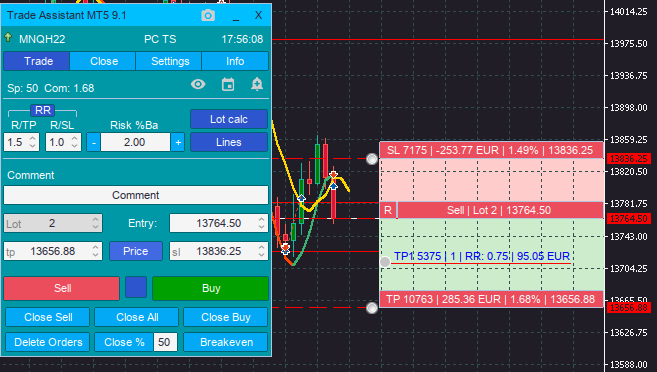The image size is (657, 372).
Task: Click the green arrow next to MNQH22
Action: coord(8,37)
